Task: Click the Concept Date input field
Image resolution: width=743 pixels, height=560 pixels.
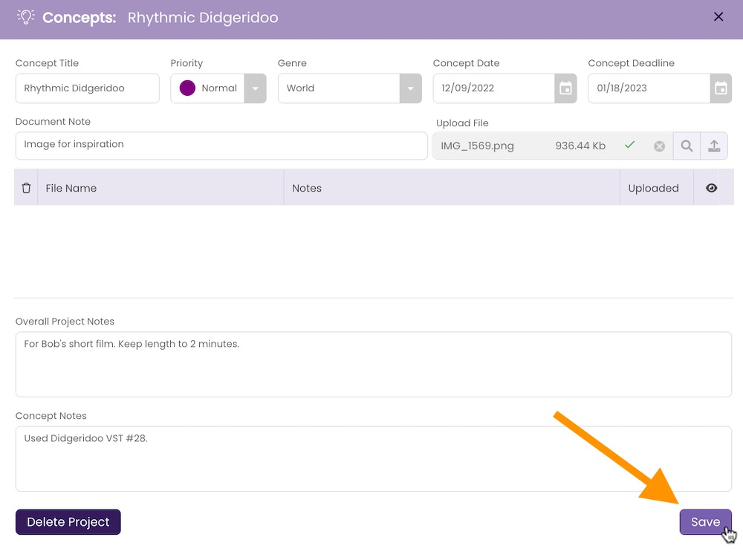Action: pos(494,88)
